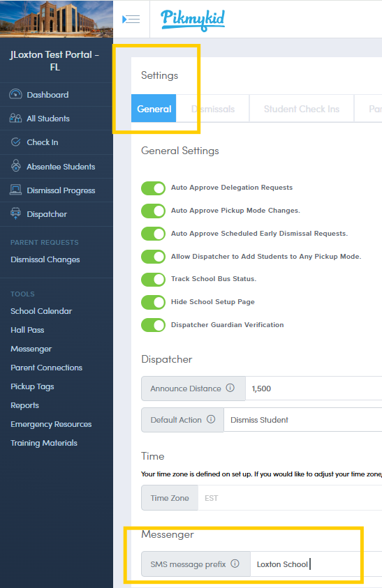Click the time zone explanation text
Viewport: 382px width, 588px height.
pyautogui.click(x=261, y=474)
